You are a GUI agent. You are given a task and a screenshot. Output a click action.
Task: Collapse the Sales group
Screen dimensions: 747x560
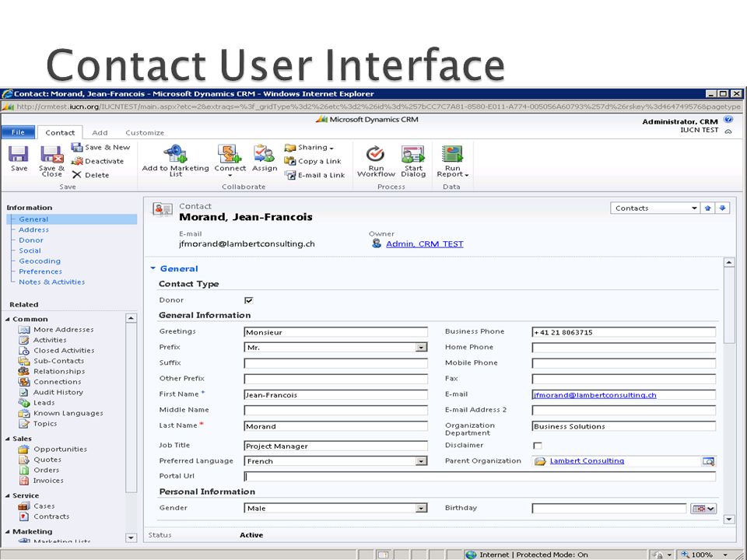click(x=7, y=439)
